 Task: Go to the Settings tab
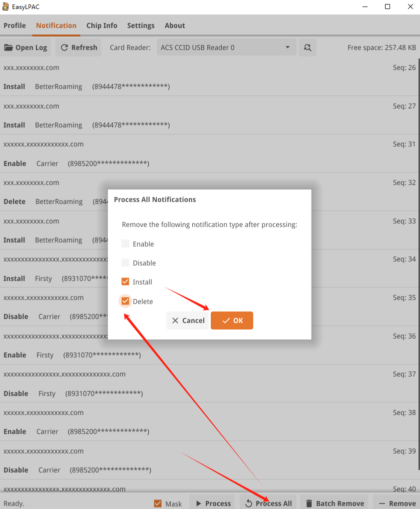click(x=140, y=25)
